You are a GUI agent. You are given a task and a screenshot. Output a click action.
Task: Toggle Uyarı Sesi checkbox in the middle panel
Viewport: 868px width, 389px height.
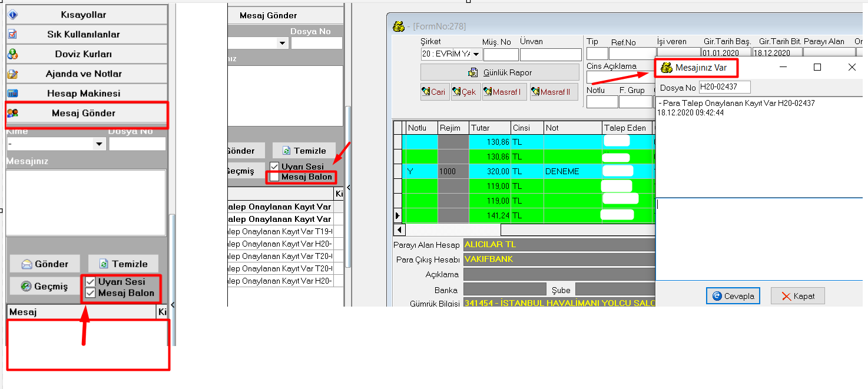[x=274, y=167]
